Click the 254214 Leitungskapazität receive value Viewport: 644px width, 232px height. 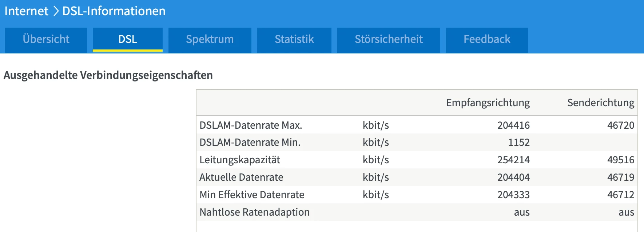point(513,160)
